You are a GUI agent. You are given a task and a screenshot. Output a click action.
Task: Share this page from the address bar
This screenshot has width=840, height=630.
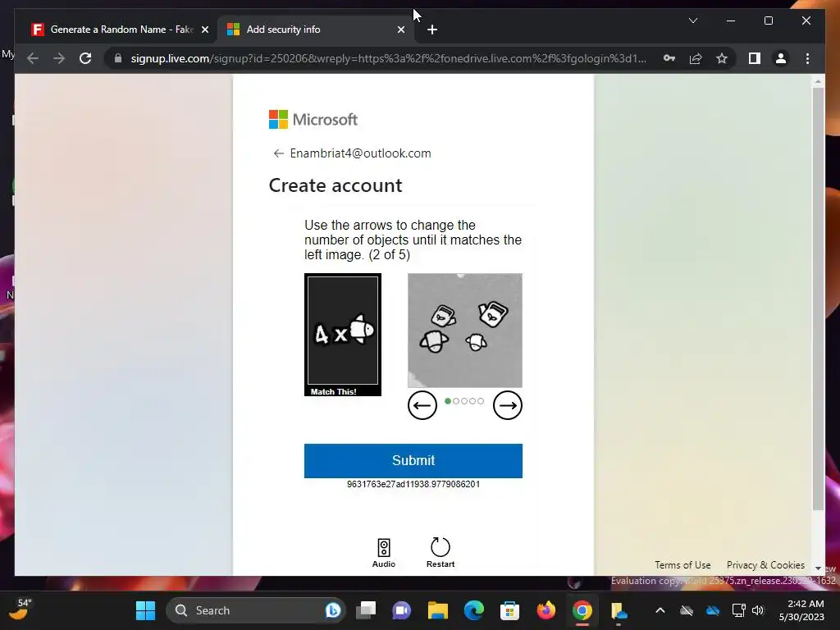(x=696, y=58)
